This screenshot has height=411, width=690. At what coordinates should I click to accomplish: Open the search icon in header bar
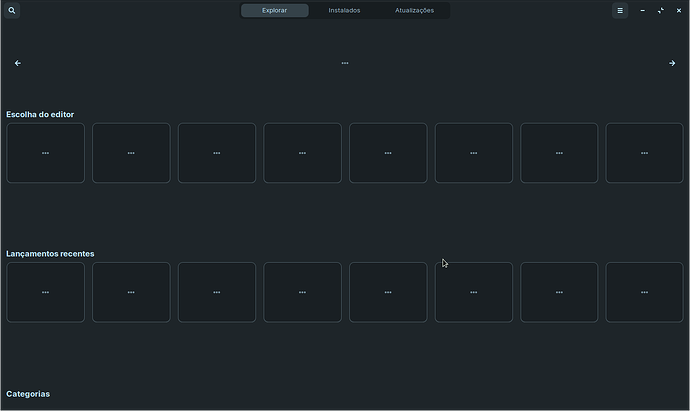point(13,10)
